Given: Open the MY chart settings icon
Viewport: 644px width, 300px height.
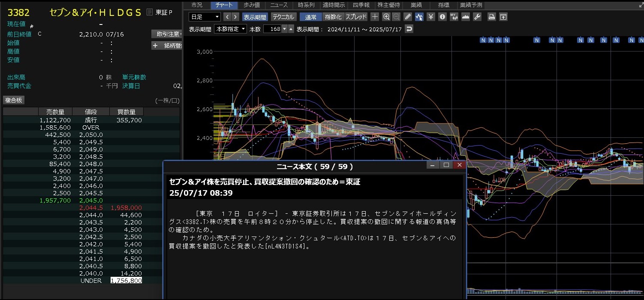Looking at the screenshot, I should click(454, 17).
